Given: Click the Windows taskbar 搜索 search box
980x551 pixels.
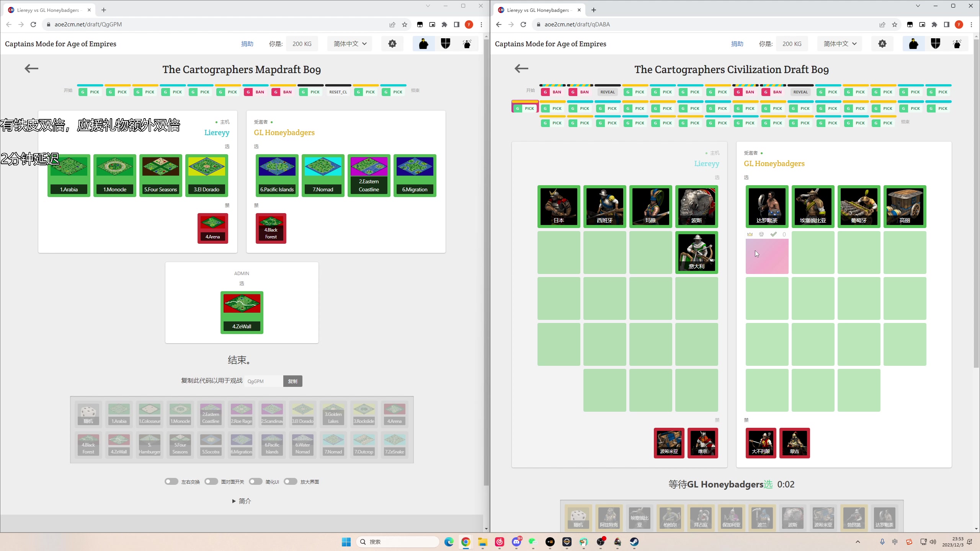Looking at the screenshot, I should click(x=397, y=542).
